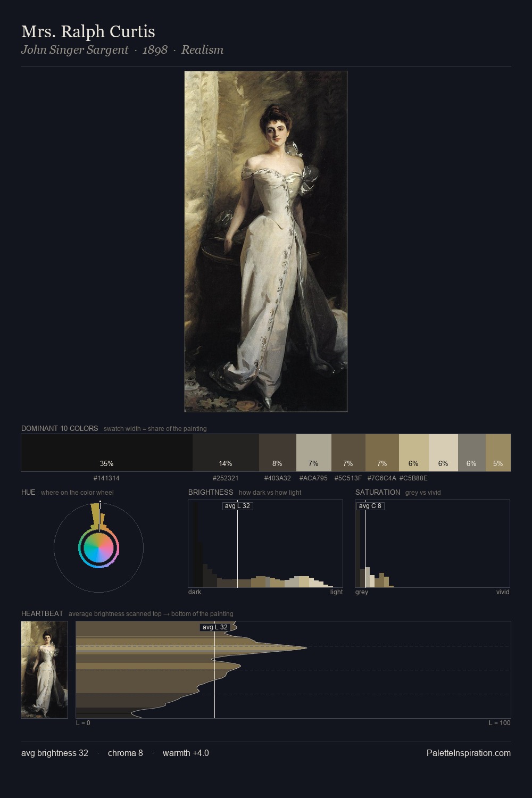Click the hex label #7C6C4A
Screen dimensions: 532x798
point(381,478)
